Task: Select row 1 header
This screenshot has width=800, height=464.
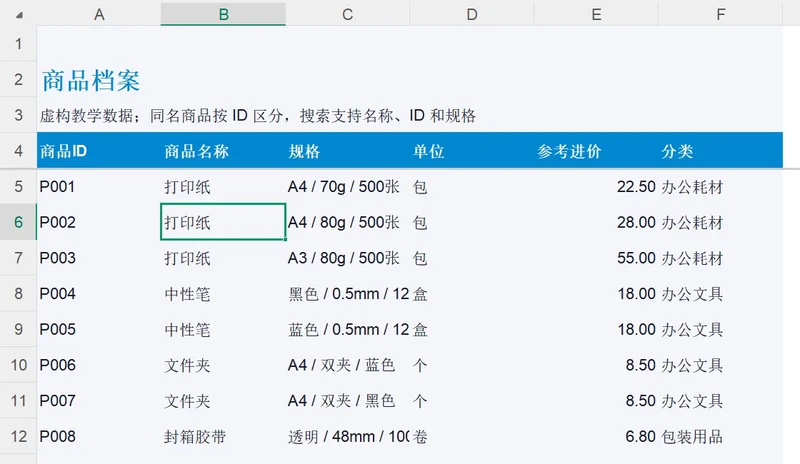Action: click(x=18, y=43)
